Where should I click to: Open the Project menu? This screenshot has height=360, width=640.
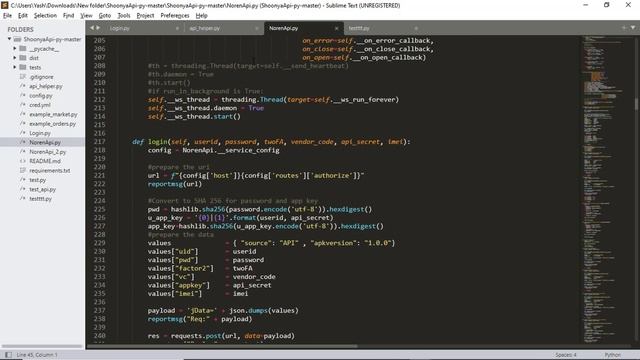(x=145, y=16)
